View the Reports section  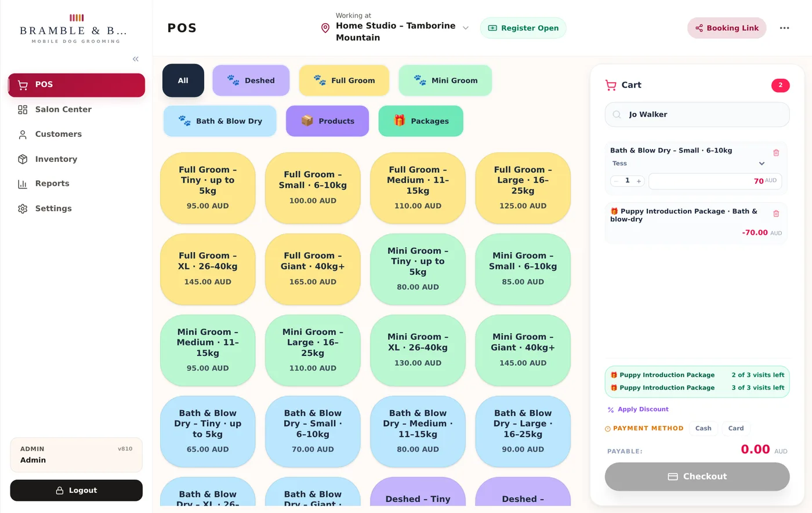77,184
